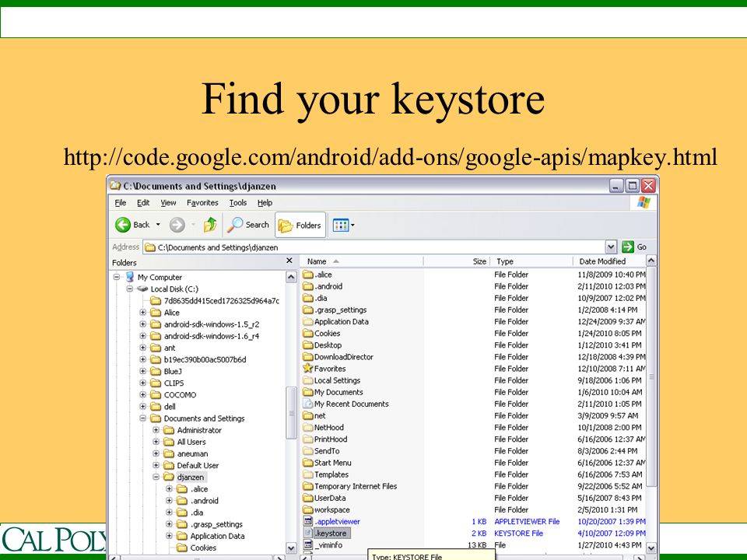
Task: Select android-sdk-windows-1.6_r4 folder in tree
Action: pos(212,336)
